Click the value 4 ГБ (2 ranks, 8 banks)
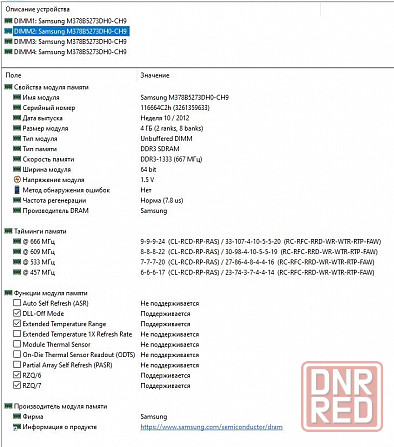 tap(172, 128)
